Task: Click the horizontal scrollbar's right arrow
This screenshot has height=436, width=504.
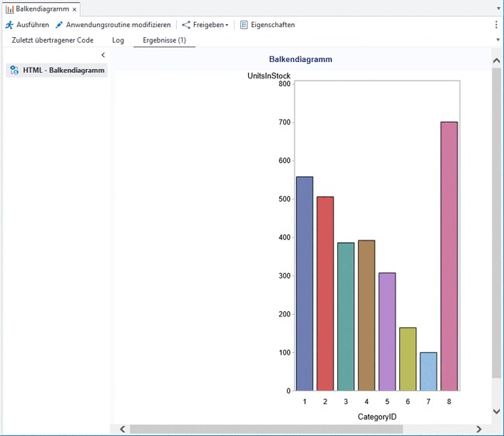Action: pos(479,429)
